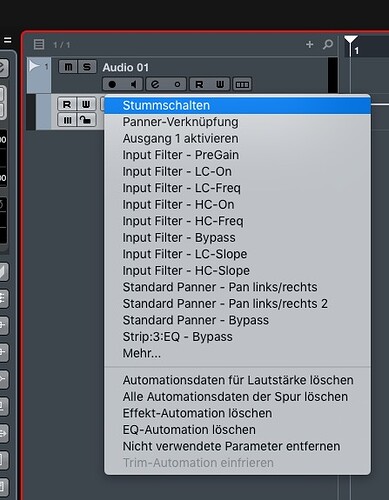
Task: Toggle the monitor speaker icon on Audio 01
Action: click(133, 84)
